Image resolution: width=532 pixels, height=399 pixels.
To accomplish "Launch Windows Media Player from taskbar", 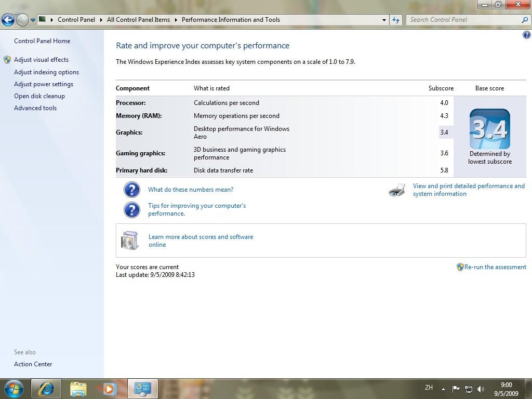I will (x=110, y=389).
